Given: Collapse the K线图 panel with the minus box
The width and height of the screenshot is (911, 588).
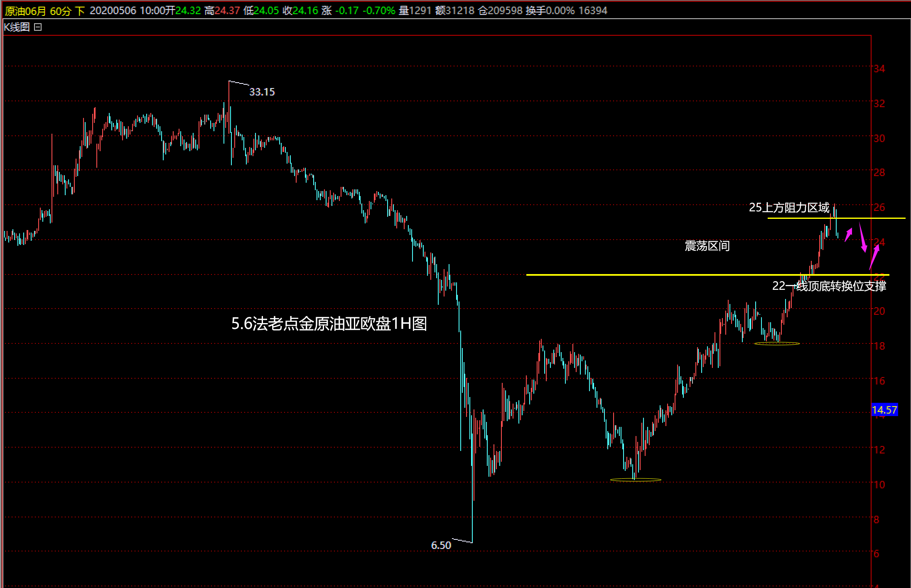Looking at the screenshot, I should click(38, 27).
